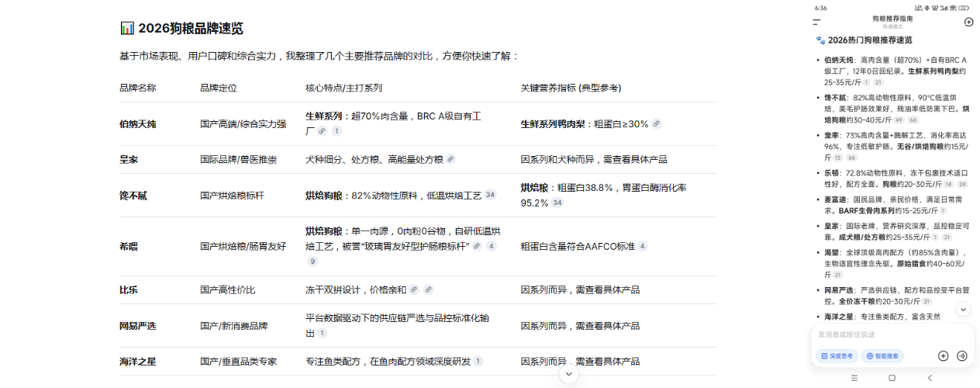Screen dimensions: 980x388
Task: Open citation 34 after 低温烘焙工艺
Action: click(x=490, y=195)
